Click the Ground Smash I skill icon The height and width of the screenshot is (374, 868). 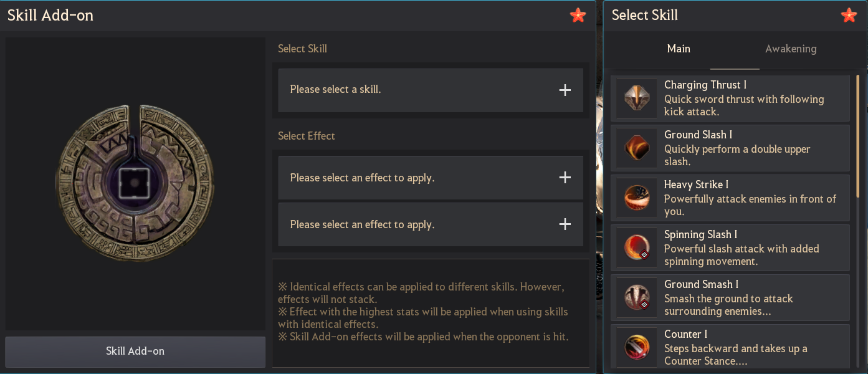click(x=637, y=298)
